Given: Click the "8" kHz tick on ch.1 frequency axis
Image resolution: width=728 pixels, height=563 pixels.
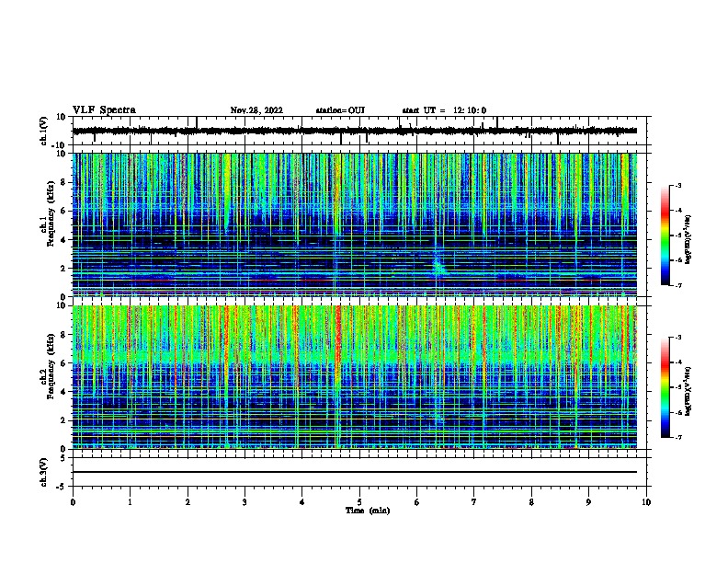Looking at the screenshot, I should pos(64,182).
